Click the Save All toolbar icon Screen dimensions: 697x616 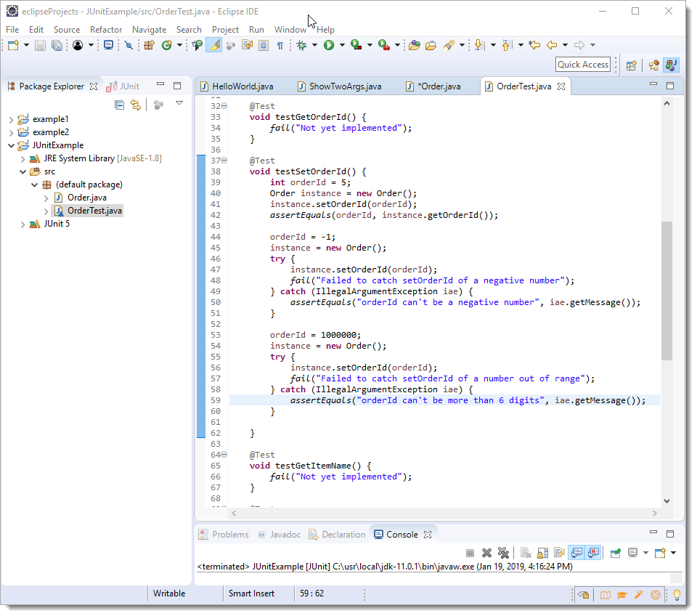tap(57, 45)
